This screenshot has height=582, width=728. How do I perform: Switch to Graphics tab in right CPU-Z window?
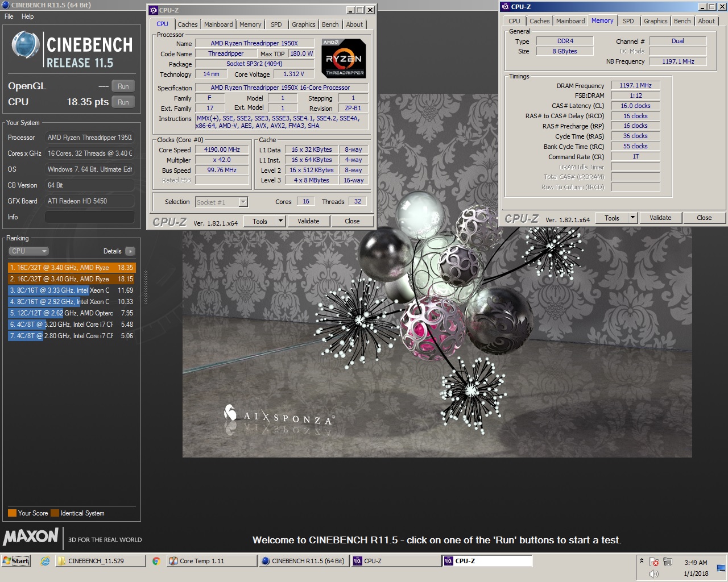pos(655,21)
